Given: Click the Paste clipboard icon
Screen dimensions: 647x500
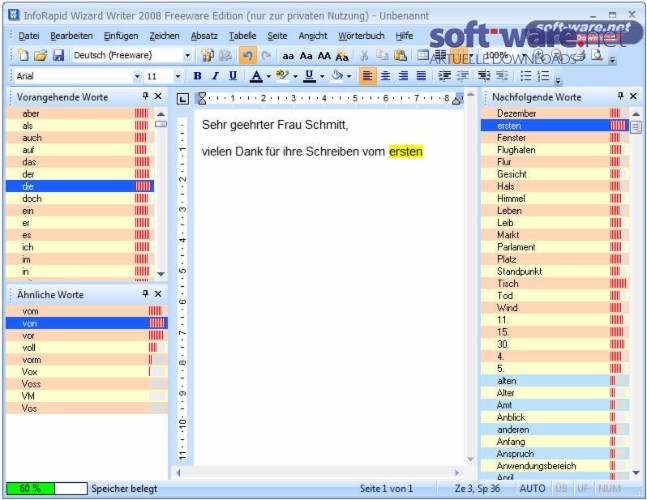Looking at the screenshot, I should pyautogui.click(x=400, y=55).
